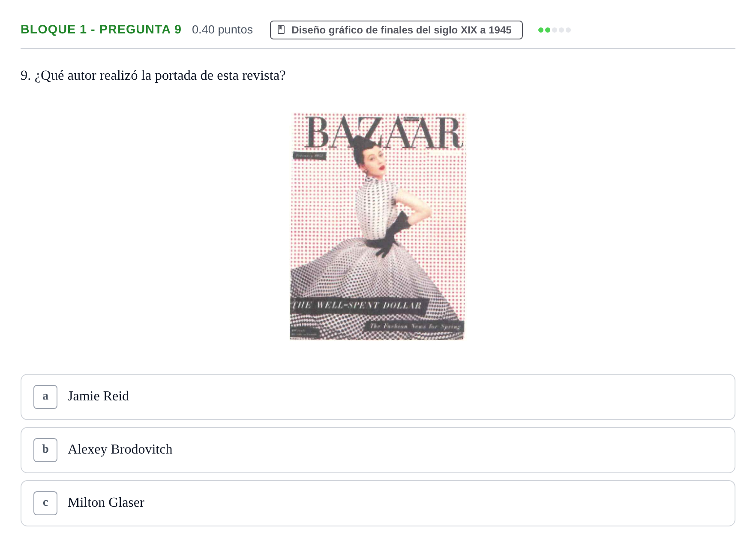
Task: Select answer option c, Milton Glaser
Action: [378, 503]
